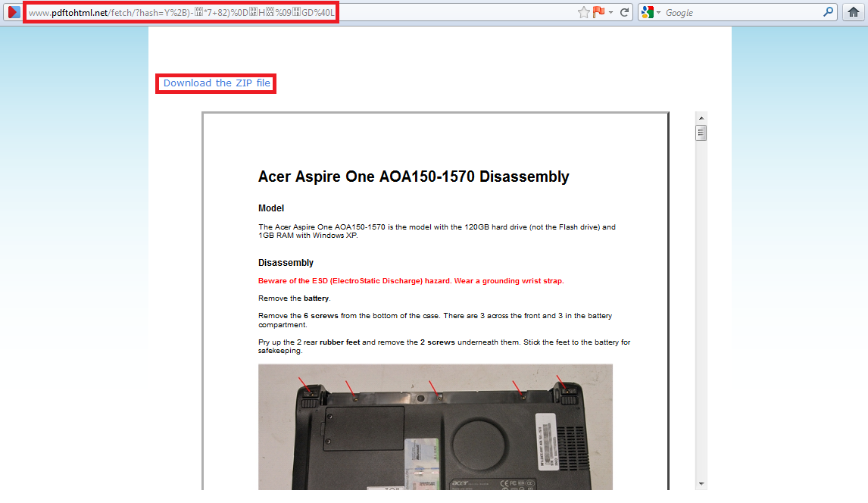
Task: Open the Google search engine selector
Action: [x=651, y=12]
